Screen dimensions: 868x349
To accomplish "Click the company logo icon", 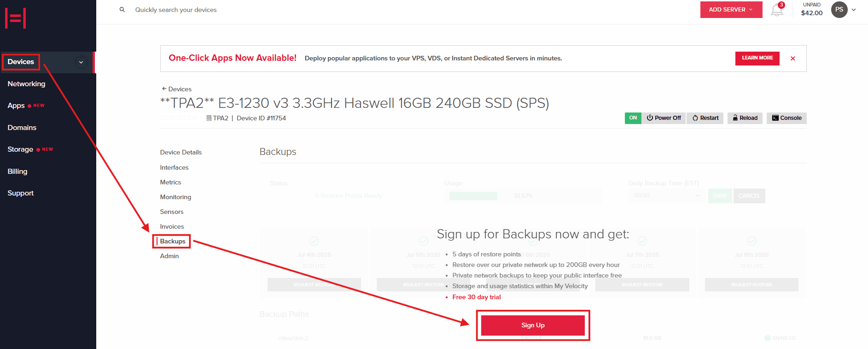I will (15, 18).
